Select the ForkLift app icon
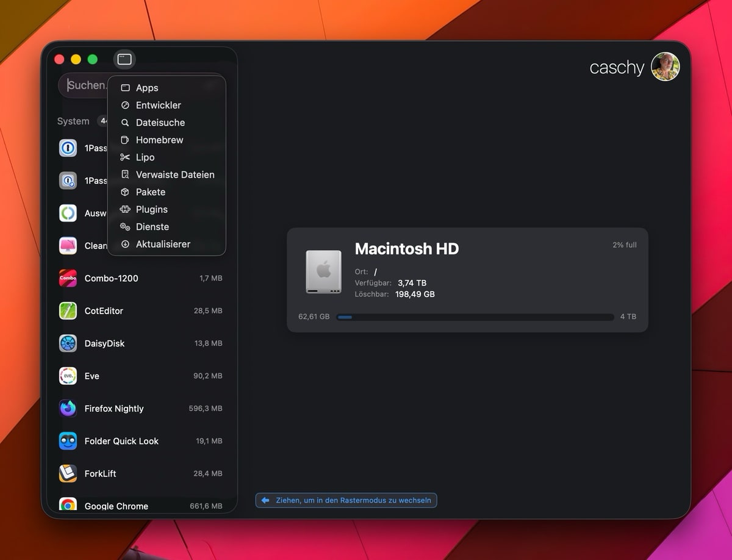The width and height of the screenshot is (732, 560). pyautogui.click(x=68, y=473)
